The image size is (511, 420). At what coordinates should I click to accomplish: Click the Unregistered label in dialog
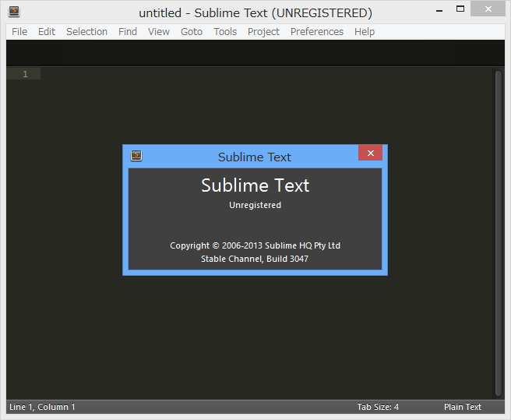(255, 205)
